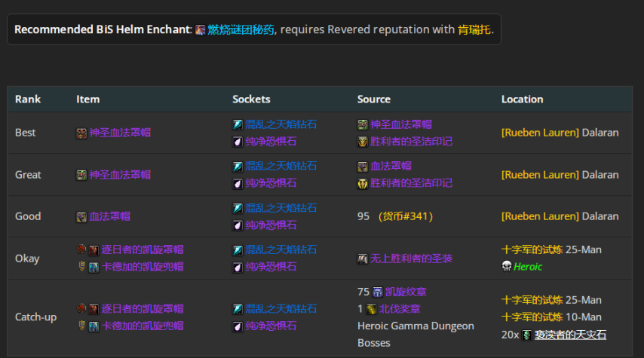644x358 pixels.
Task: Click Rueben Lauren vendor in Good row
Action: click(x=540, y=216)
